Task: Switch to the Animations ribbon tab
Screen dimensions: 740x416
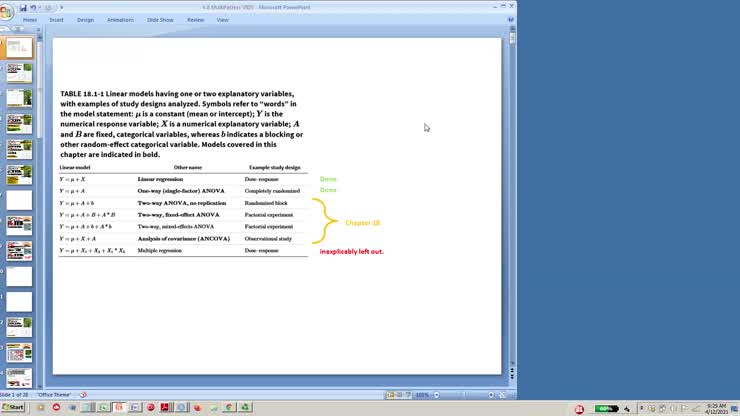Action: (120, 20)
